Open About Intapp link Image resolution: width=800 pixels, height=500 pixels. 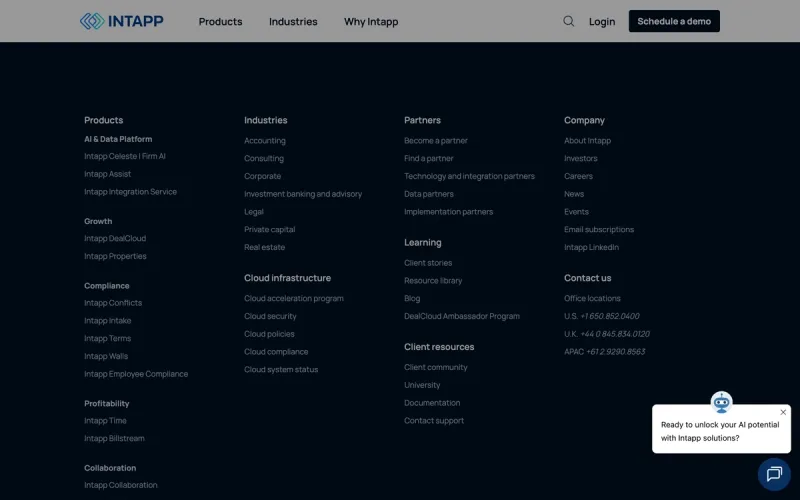click(x=587, y=140)
